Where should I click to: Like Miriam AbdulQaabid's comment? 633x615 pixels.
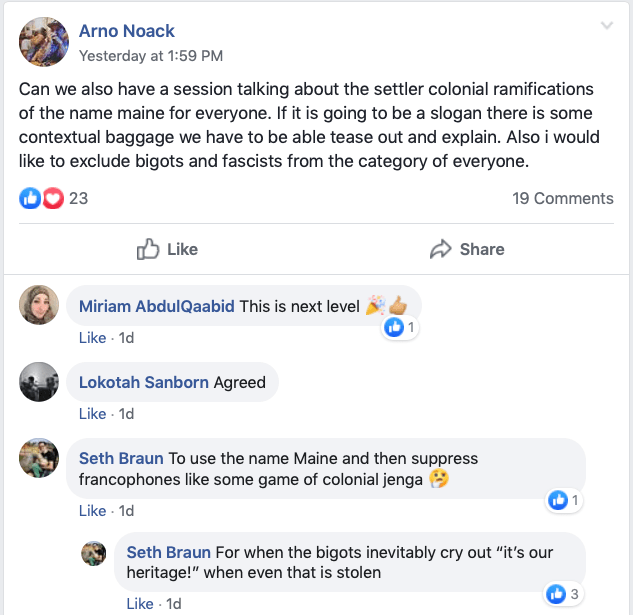coord(92,338)
